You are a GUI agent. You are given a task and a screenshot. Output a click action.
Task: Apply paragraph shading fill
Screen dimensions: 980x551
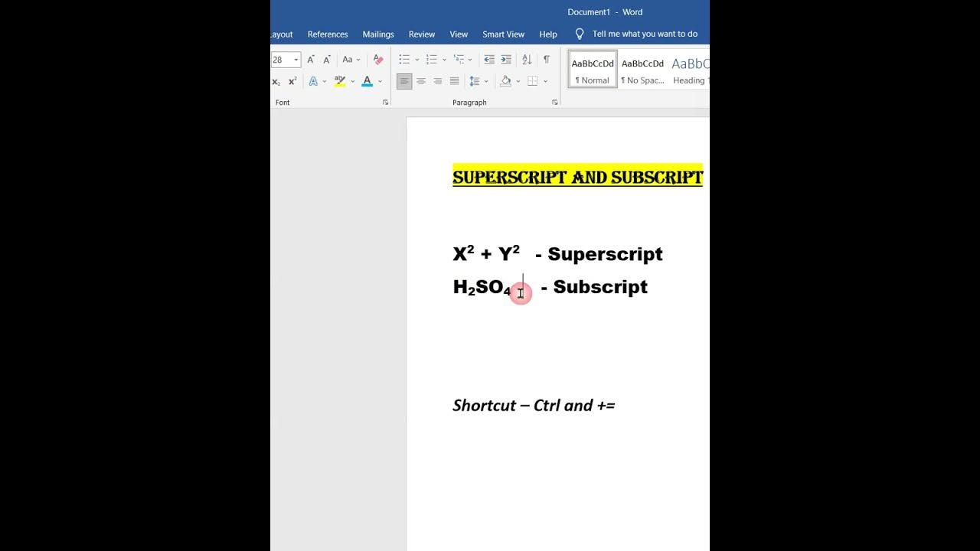point(505,81)
